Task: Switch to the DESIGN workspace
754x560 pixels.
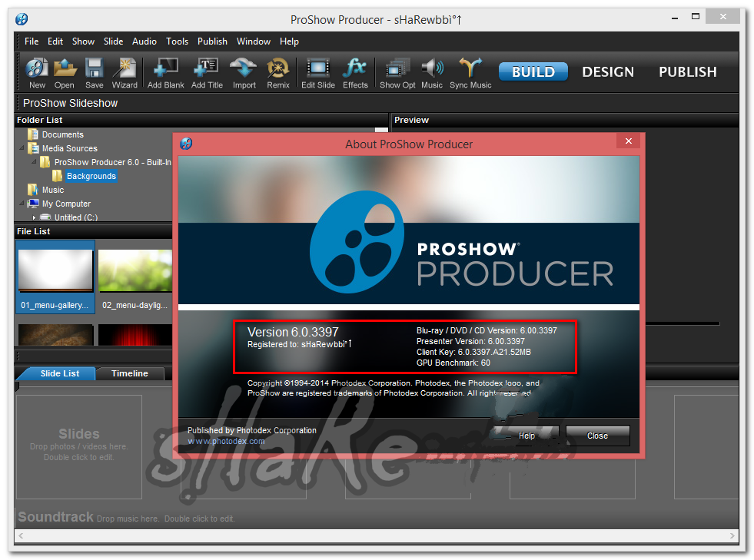Action: point(608,71)
